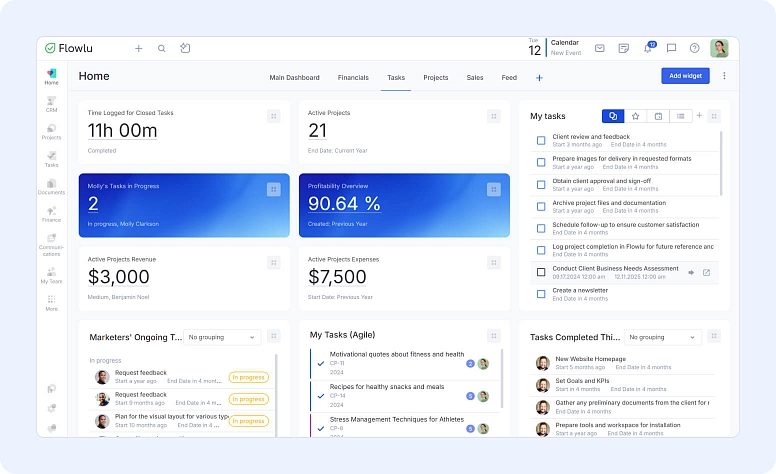Image resolution: width=776 pixels, height=474 pixels.
Task: Switch to the Financials tab
Action: click(x=353, y=77)
